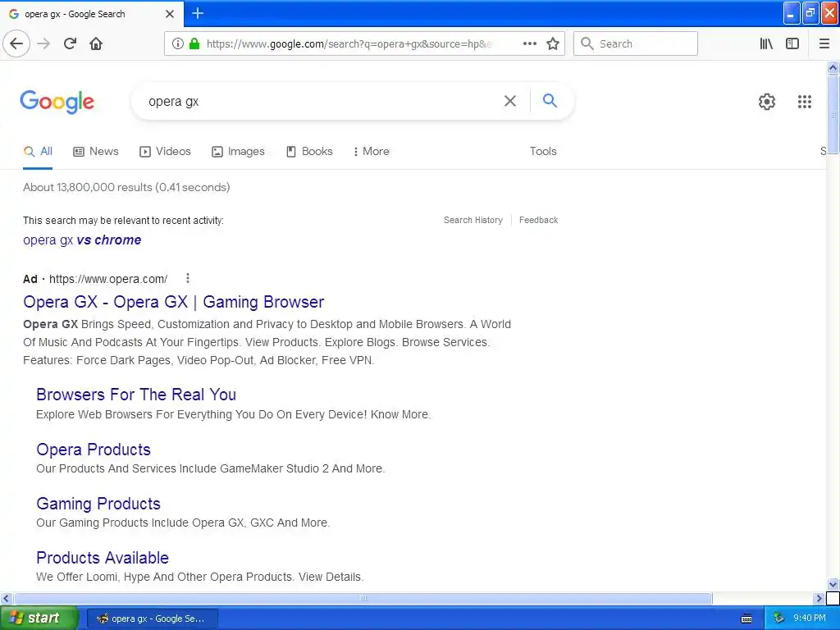The width and height of the screenshot is (840, 630).
Task: Click the vertical scrollbar up arrow
Action: [x=833, y=67]
